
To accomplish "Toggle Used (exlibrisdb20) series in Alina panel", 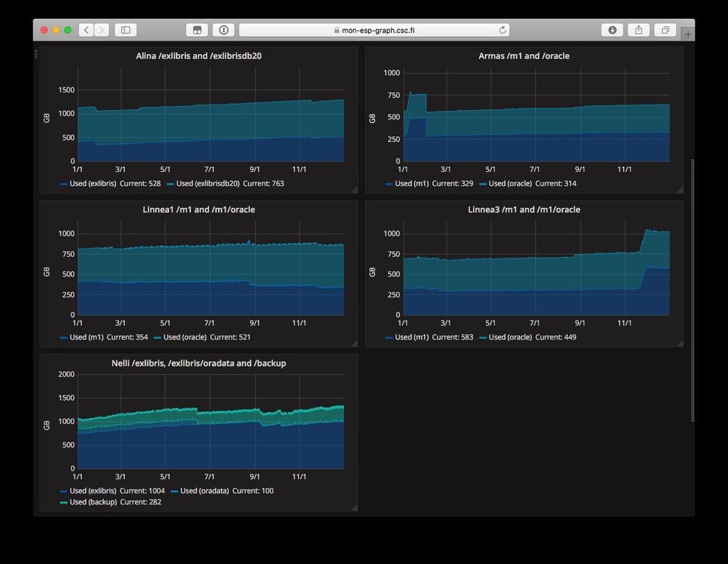I will coord(208,184).
